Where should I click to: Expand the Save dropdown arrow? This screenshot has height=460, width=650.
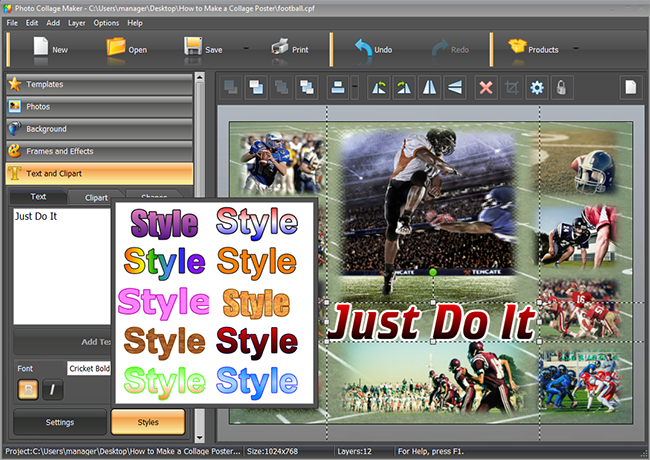(x=246, y=48)
